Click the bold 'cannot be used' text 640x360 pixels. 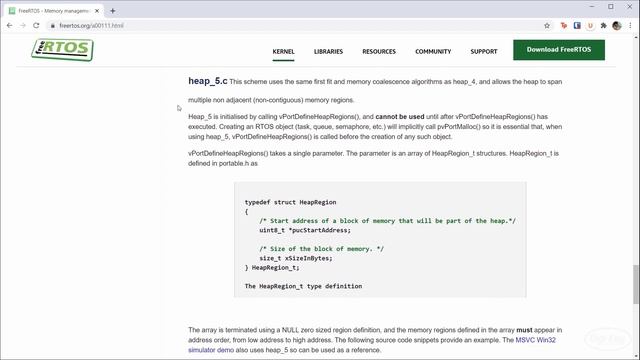[x=400, y=116]
